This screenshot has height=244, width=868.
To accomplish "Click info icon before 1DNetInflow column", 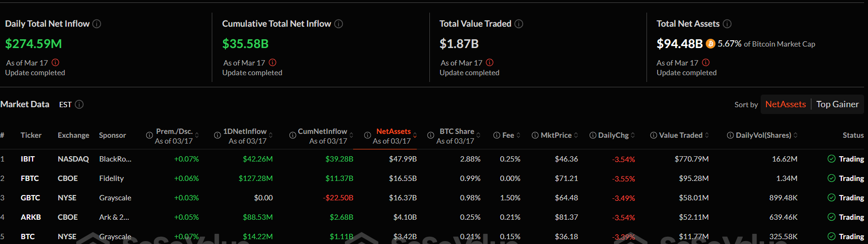I will pos(218,135).
